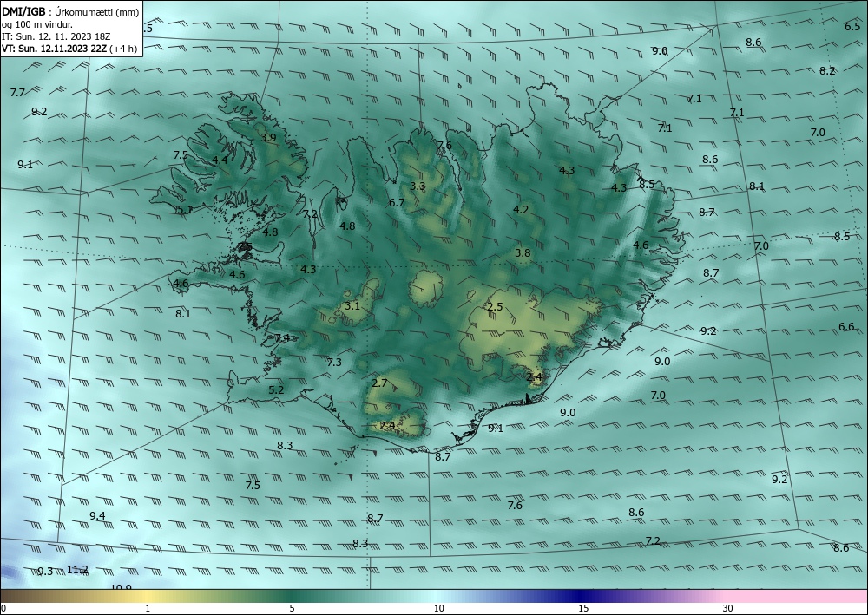868x615 pixels.
Task: Click the 9.4 value label
Action: point(97,516)
